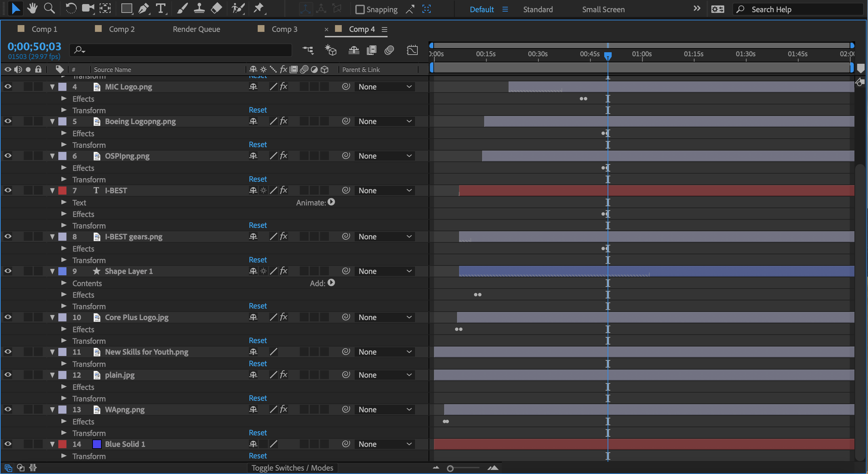
Task: Enable the Snapping checkbox
Action: pyautogui.click(x=360, y=9)
